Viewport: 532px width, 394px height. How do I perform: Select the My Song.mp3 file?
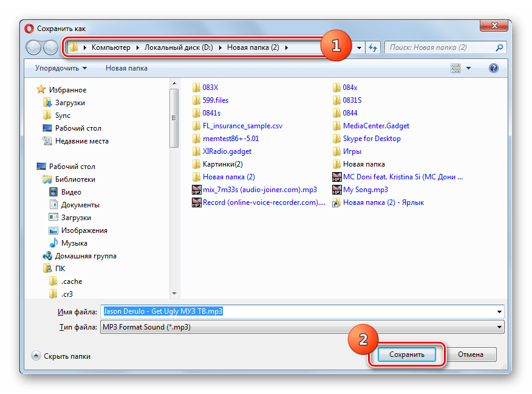pos(365,190)
